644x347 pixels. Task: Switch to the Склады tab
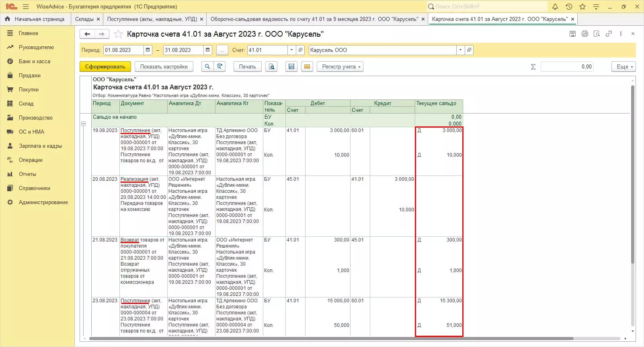[x=84, y=19]
